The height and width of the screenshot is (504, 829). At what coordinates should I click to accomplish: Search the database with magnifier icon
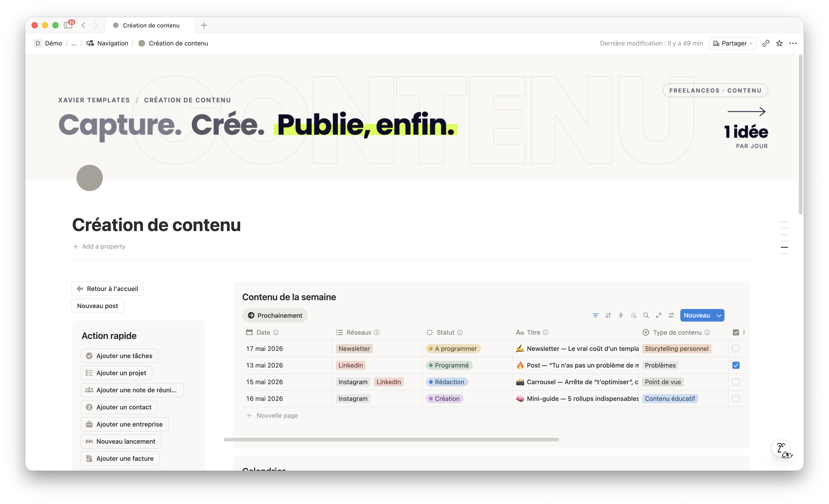point(646,315)
